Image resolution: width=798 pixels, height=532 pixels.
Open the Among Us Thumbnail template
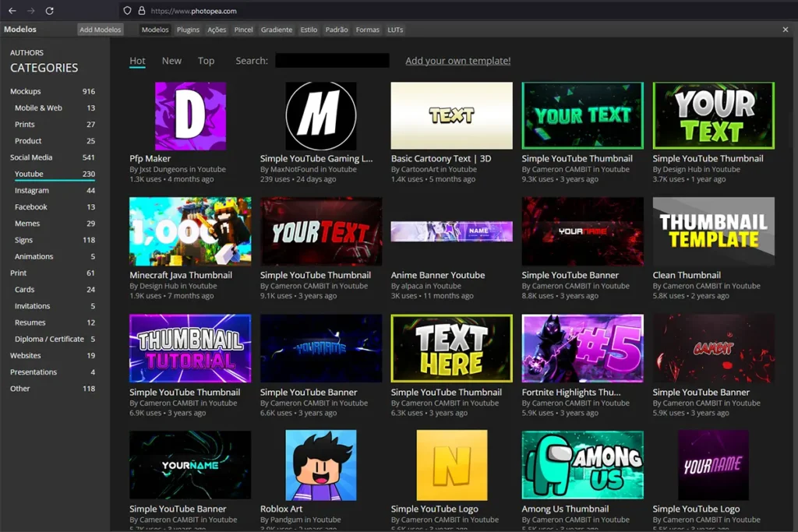click(x=583, y=465)
